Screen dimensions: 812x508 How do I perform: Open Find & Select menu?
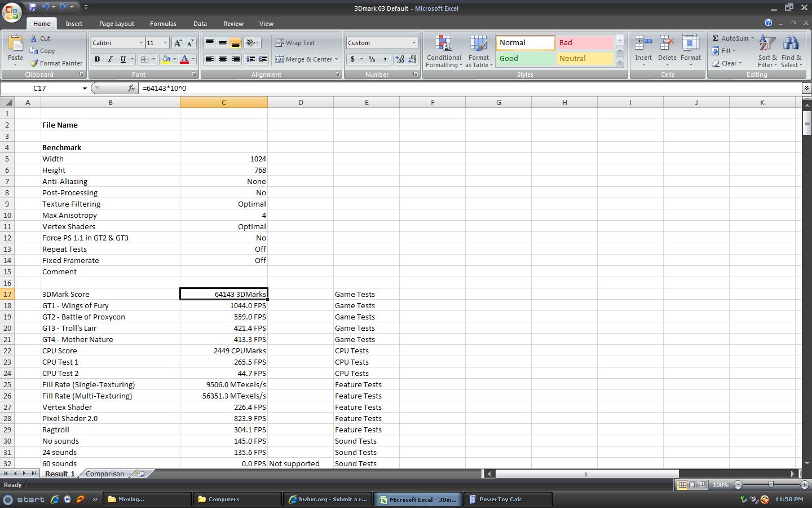pyautogui.click(x=791, y=51)
